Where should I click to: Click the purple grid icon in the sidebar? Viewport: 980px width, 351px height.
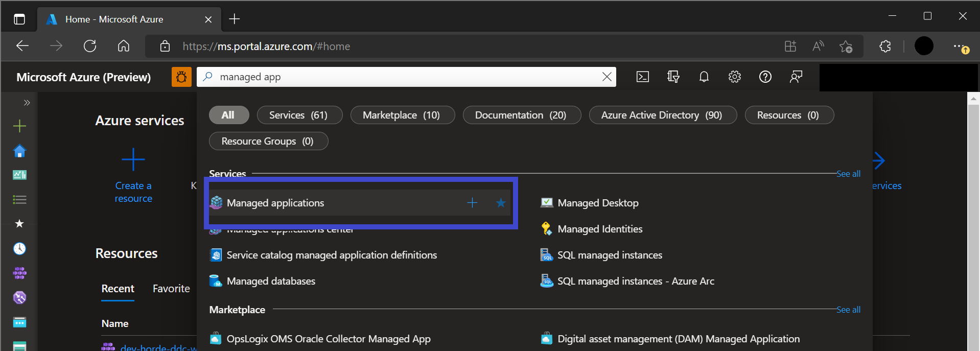(19, 273)
